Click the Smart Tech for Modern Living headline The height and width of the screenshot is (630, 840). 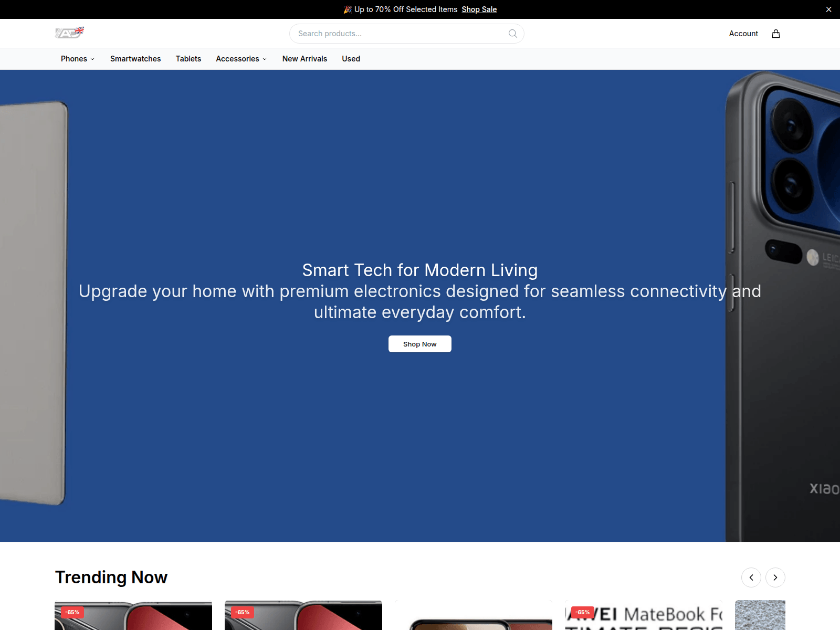420,270
